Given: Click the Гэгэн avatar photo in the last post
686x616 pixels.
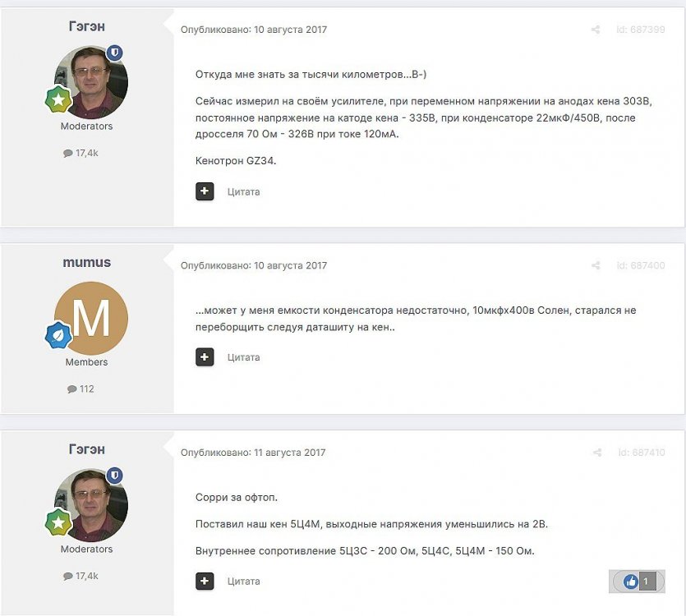Looking at the screenshot, I should point(91,505).
